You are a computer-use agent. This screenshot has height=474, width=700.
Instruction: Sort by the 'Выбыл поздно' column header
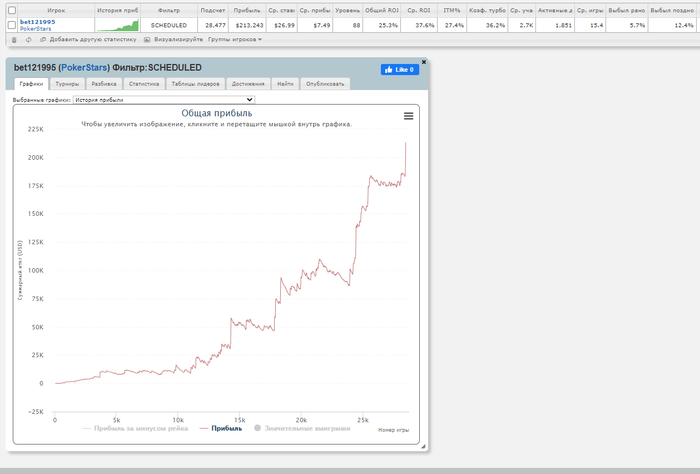coord(672,10)
